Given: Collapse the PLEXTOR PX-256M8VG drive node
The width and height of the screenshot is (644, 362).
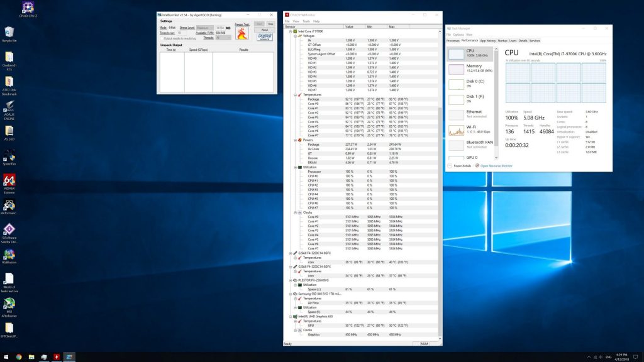Looking at the screenshot, I should tap(291, 280).
